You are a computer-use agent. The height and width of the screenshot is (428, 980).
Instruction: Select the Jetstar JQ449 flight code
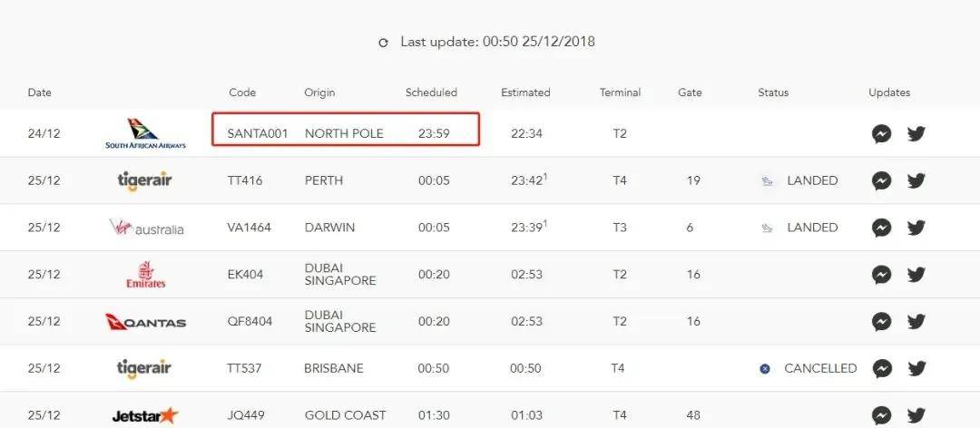pyautogui.click(x=245, y=415)
